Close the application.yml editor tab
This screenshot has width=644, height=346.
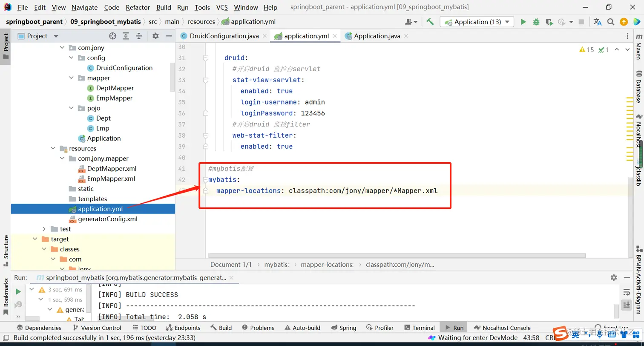click(x=335, y=36)
